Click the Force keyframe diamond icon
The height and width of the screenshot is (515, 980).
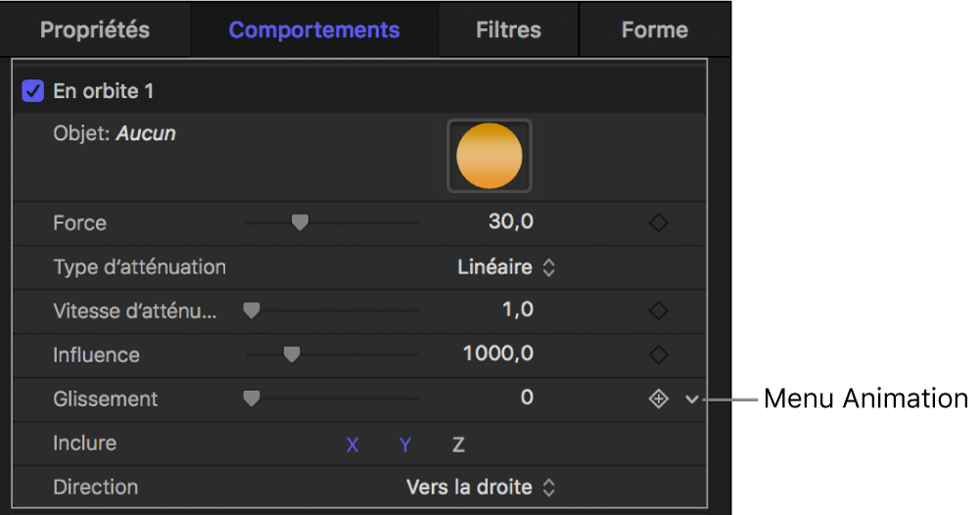(659, 223)
